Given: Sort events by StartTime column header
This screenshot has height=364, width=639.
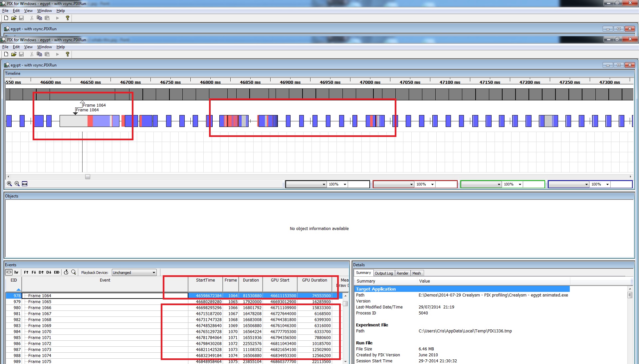Looking at the screenshot, I should 205,280.
